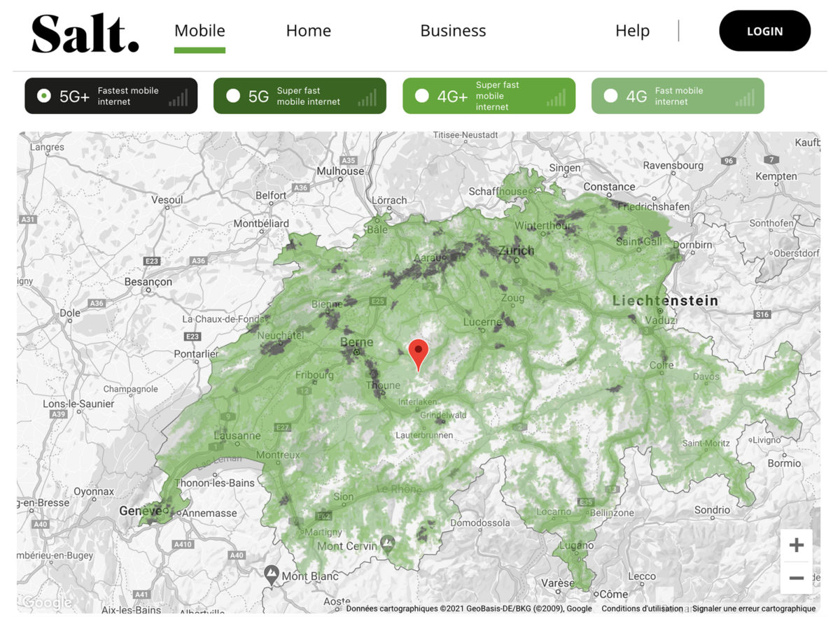Open the Mobile tab

(199, 31)
